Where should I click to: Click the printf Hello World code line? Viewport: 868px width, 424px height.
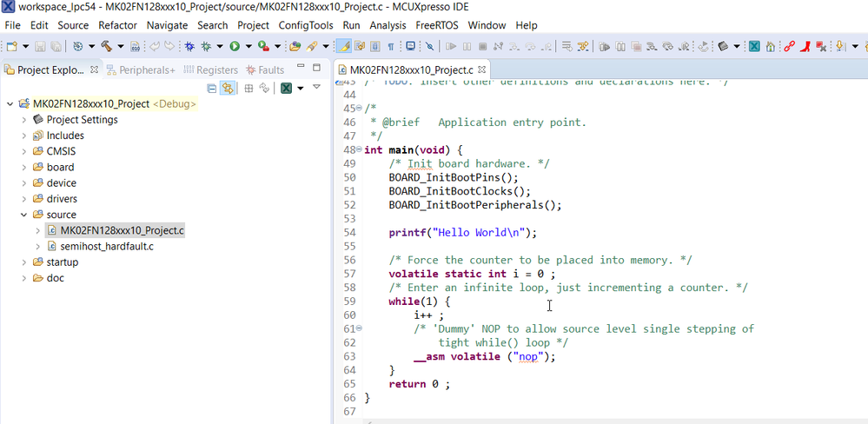tap(463, 233)
